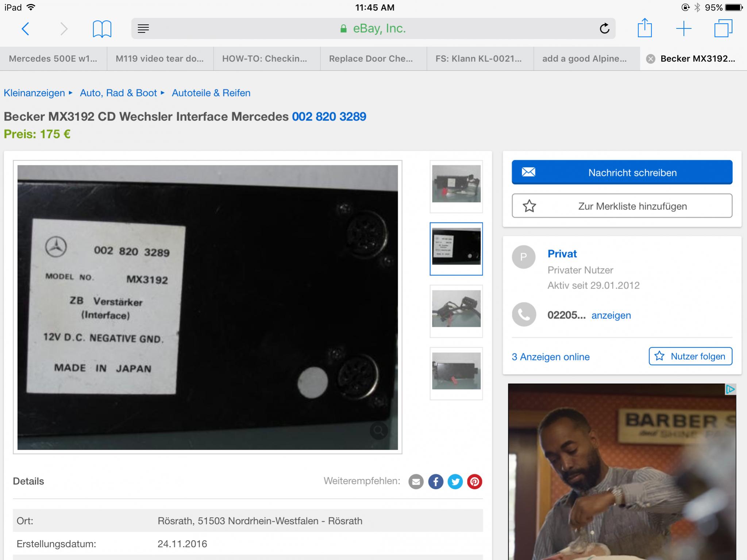Open 3 Anzeigen online link
Image resolution: width=747 pixels, height=560 pixels.
550,357
